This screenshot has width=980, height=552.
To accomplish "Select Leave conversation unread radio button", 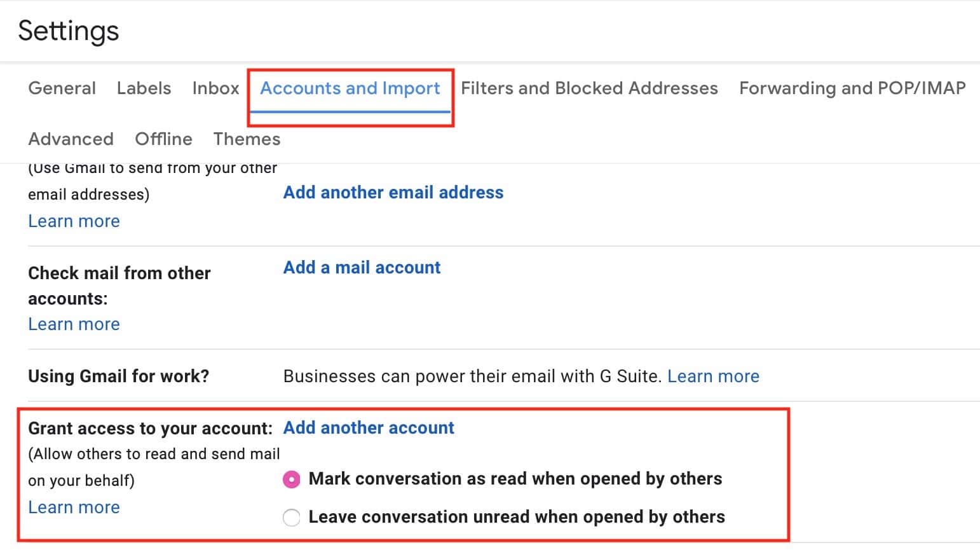I will point(291,517).
